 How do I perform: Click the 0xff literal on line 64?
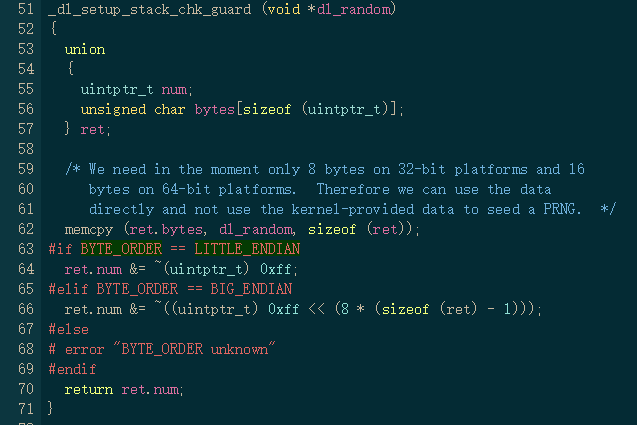(281, 269)
